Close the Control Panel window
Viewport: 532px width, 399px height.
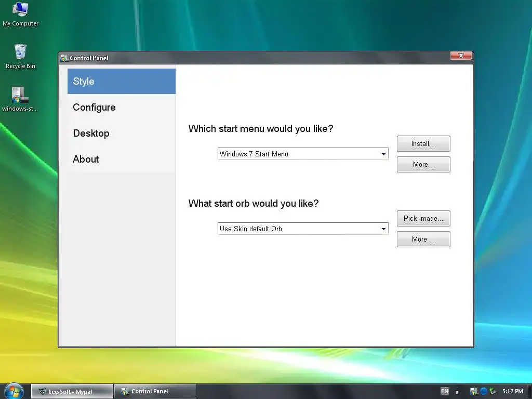point(461,56)
